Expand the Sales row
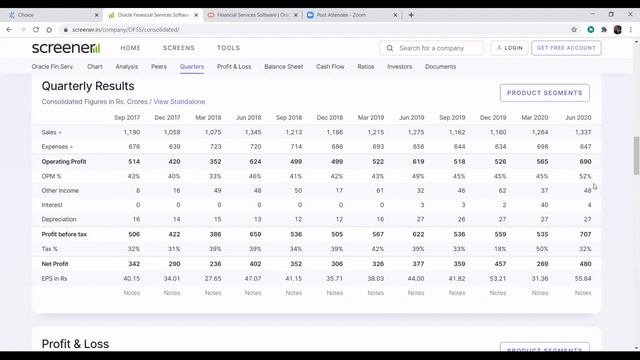The width and height of the screenshot is (640, 360). 51,132
